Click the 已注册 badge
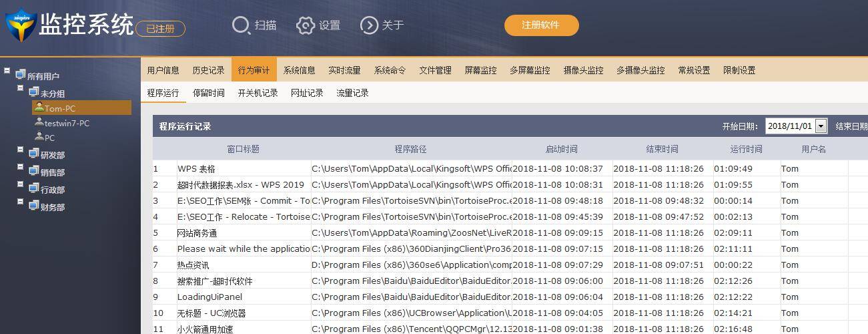The width and height of the screenshot is (868, 334). [160, 29]
